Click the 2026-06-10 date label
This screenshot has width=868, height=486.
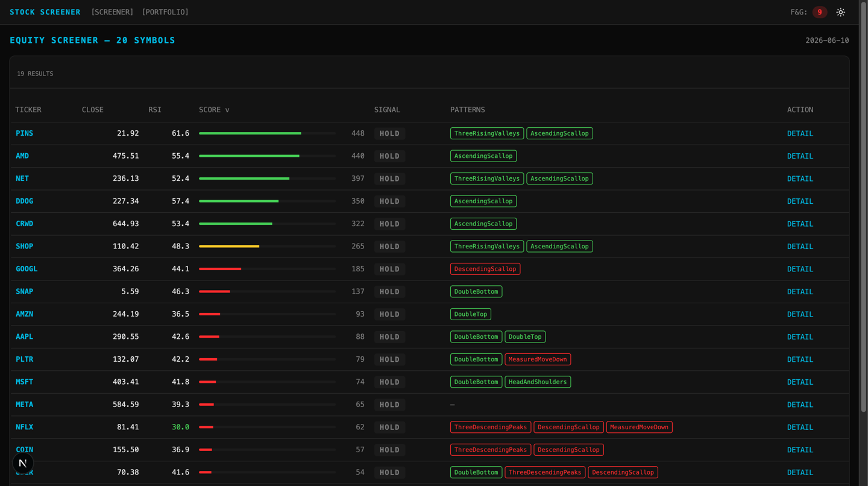pyautogui.click(x=827, y=40)
